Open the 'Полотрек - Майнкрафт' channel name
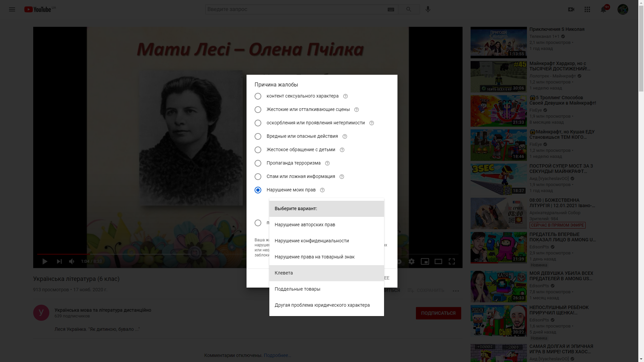The image size is (644, 362). coord(552,76)
